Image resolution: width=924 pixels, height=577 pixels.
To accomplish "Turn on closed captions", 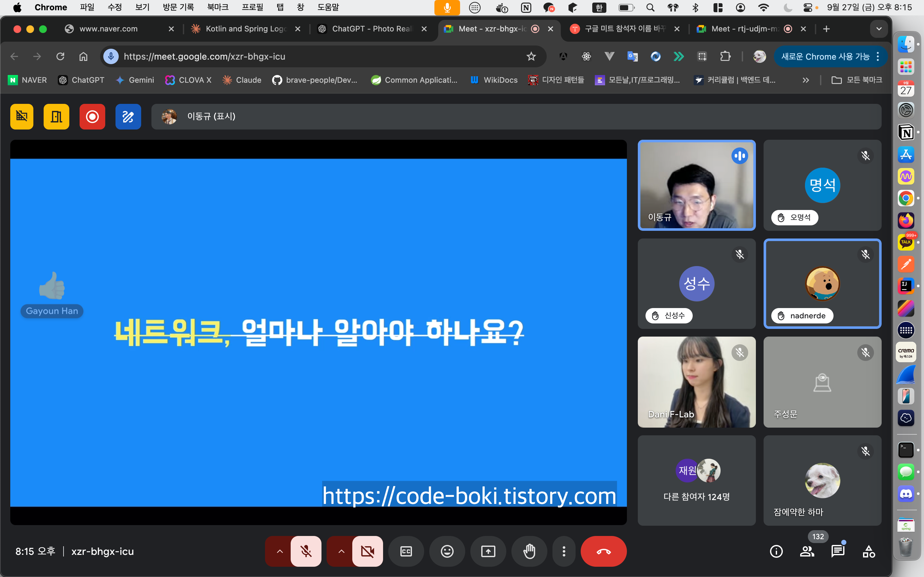I will click(x=406, y=551).
